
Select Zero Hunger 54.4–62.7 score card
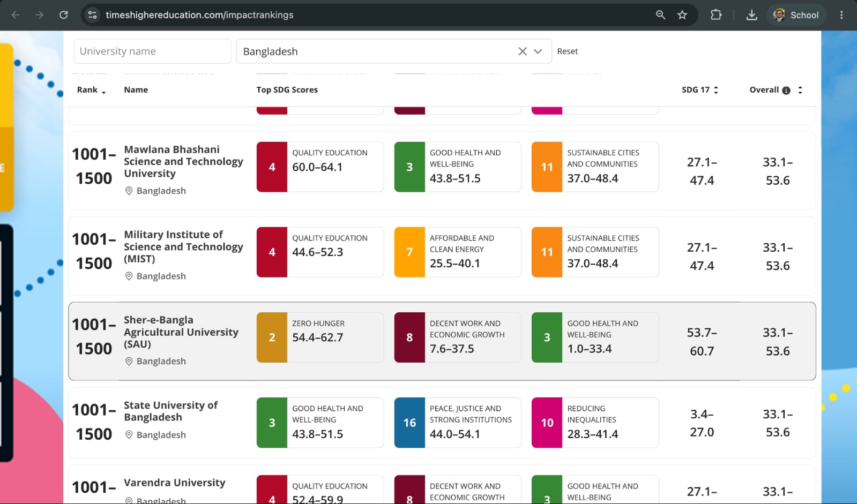coord(320,337)
